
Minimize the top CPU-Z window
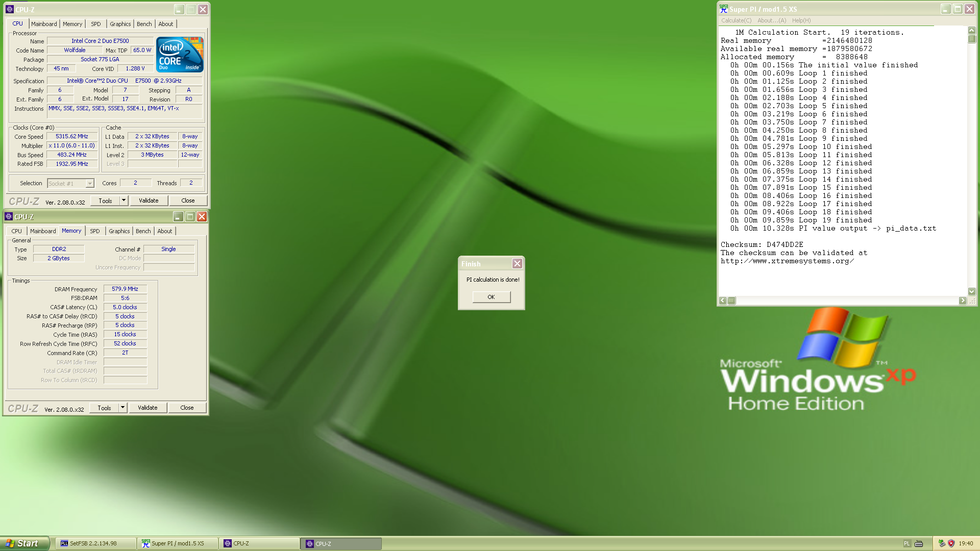(179, 10)
